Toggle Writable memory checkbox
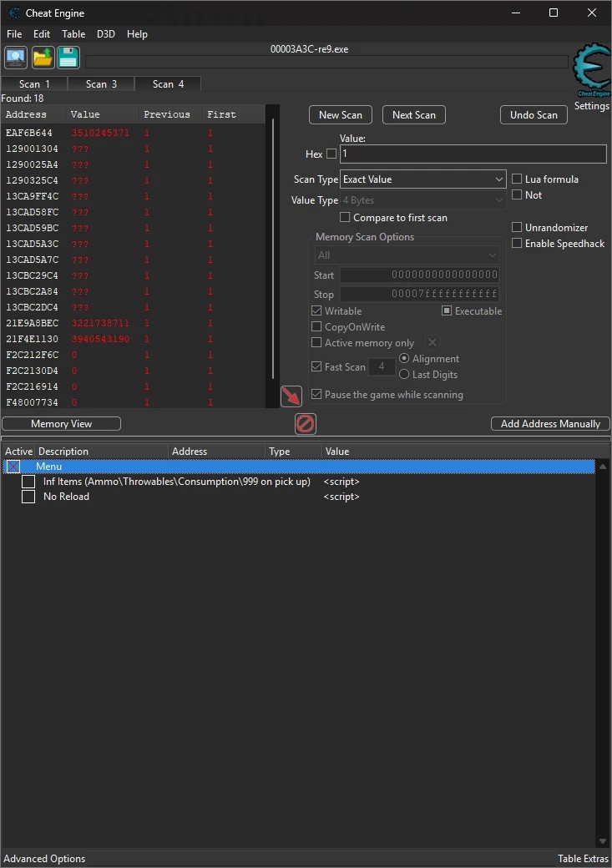The width and height of the screenshot is (612, 868). [x=316, y=311]
